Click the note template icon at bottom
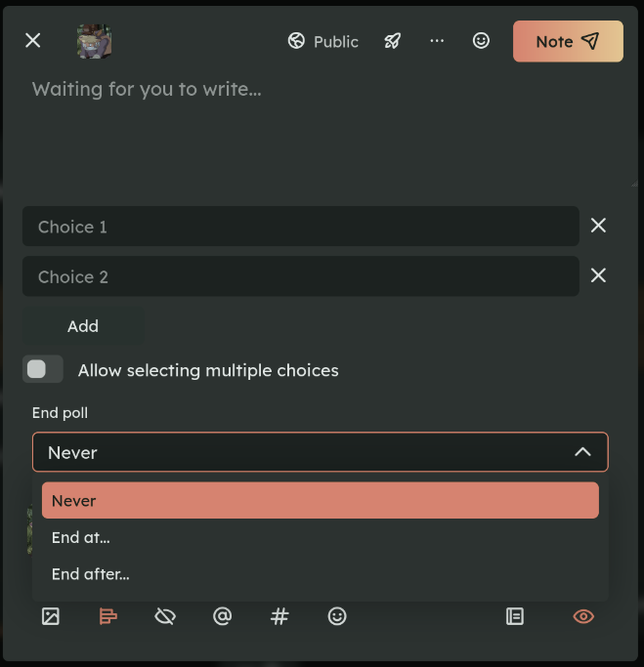Viewport: 644px width, 667px height. click(515, 616)
